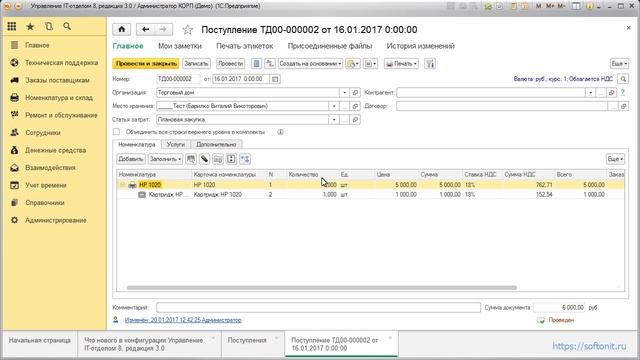Open favorites star in sidebar toolbar
Screen dimensions: 640x360
(30, 27)
